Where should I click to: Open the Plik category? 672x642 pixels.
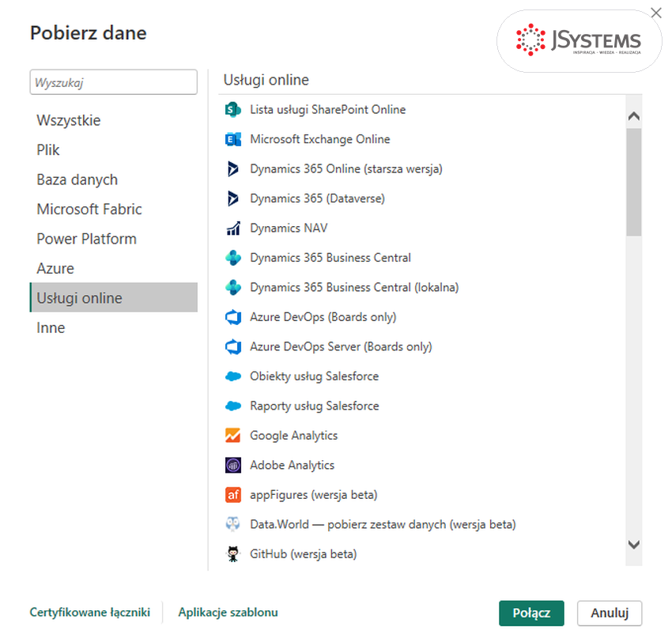point(114,150)
